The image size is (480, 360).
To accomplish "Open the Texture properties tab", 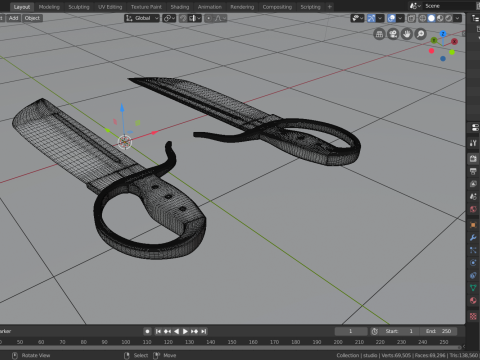I will coord(473,316).
